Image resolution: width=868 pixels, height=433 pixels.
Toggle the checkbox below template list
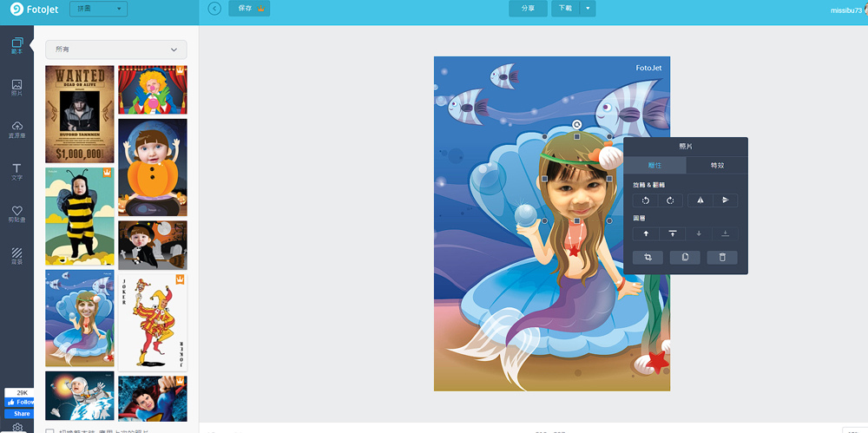click(49, 432)
